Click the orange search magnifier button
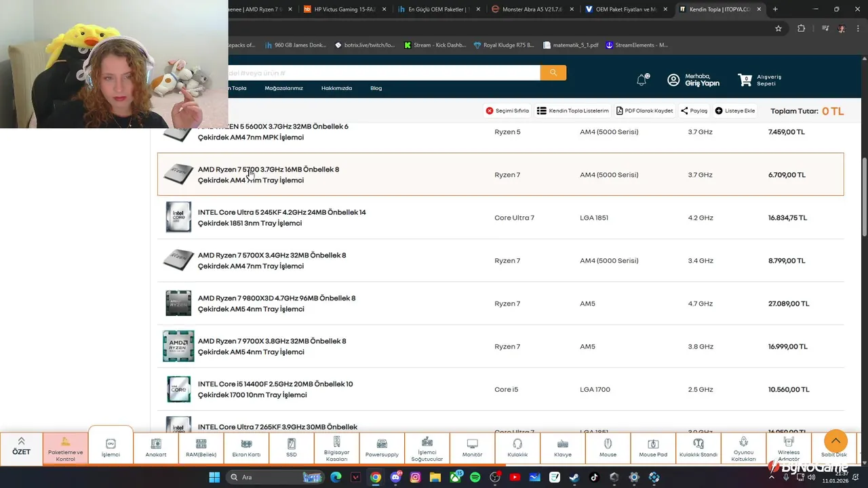Screen dimensions: 868x488 click(553, 73)
